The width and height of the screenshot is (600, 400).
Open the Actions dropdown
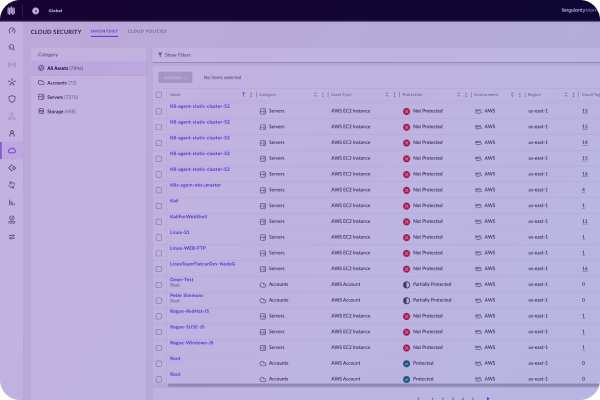click(x=173, y=76)
